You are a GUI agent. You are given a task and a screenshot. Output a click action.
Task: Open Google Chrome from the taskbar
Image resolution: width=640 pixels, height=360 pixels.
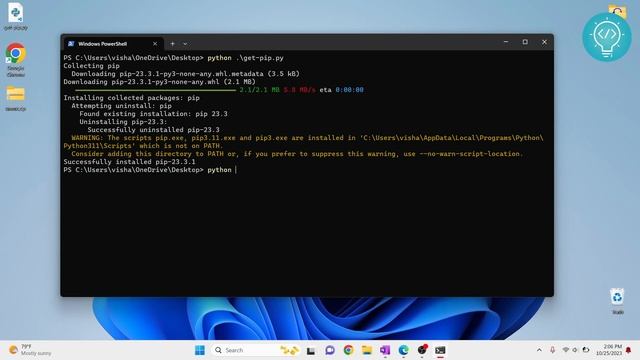348,350
